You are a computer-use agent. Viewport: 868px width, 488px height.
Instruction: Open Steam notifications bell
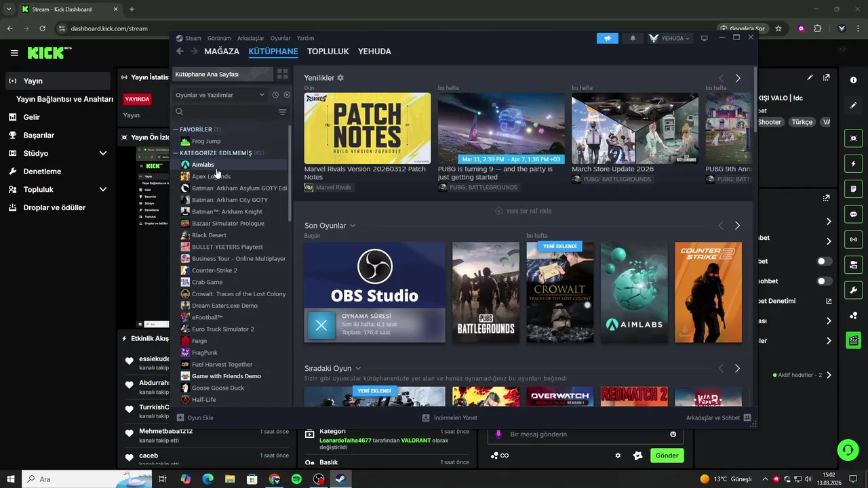click(633, 39)
